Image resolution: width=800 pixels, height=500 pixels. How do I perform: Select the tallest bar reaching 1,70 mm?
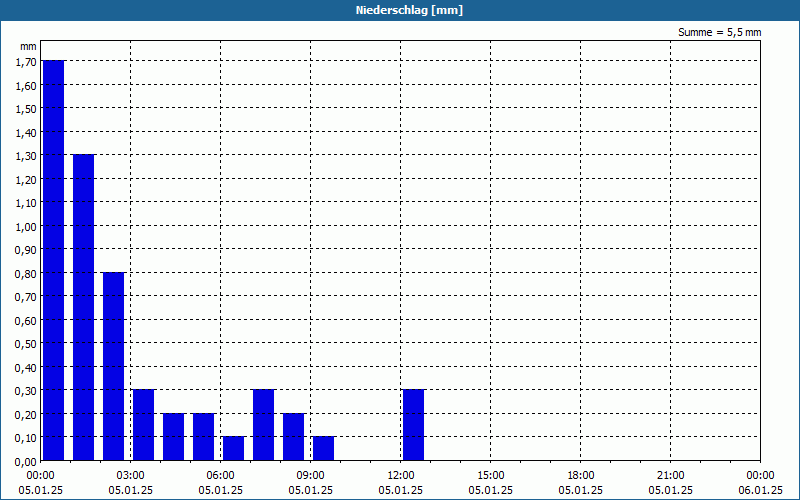pyautogui.click(x=54, y=260)
